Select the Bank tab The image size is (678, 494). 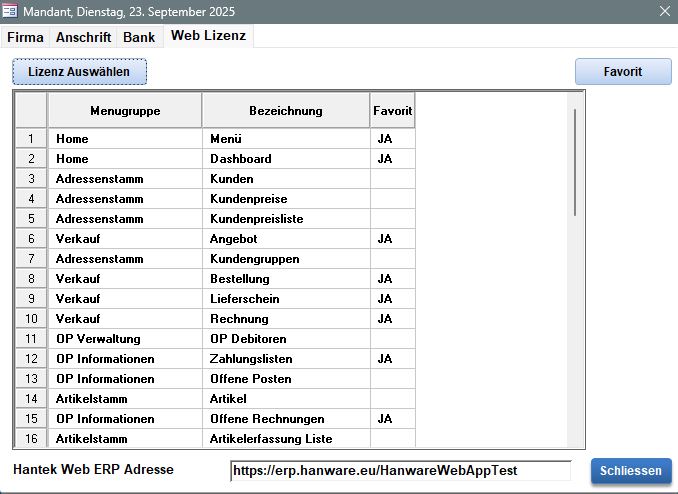(139, 37)
